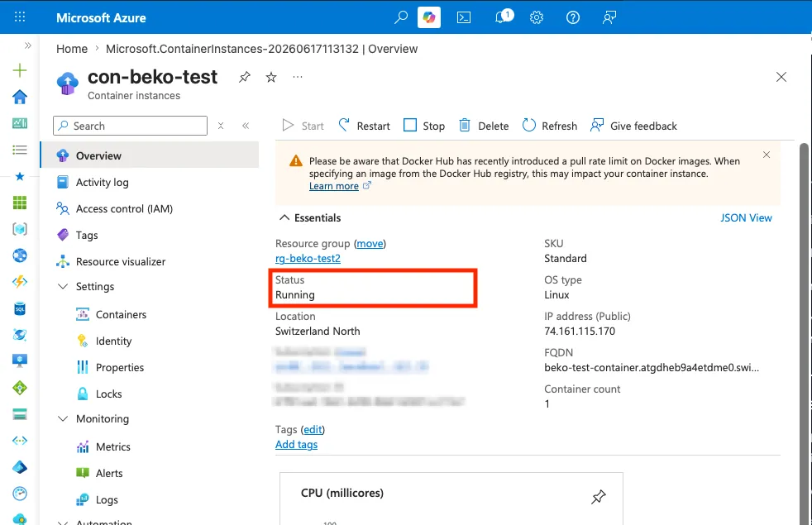Open JSON View link
The image size is (812, 525).
[x=746, y=218]
